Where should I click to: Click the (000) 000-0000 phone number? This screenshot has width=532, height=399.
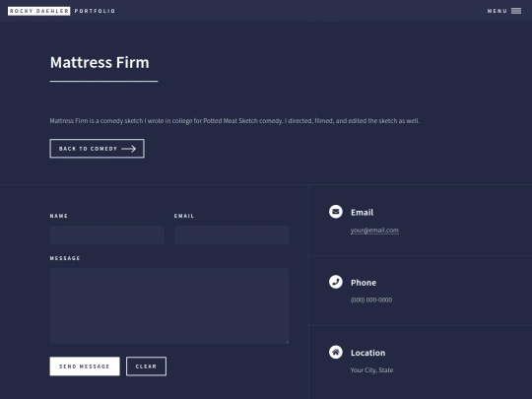[x=371, y=299]
